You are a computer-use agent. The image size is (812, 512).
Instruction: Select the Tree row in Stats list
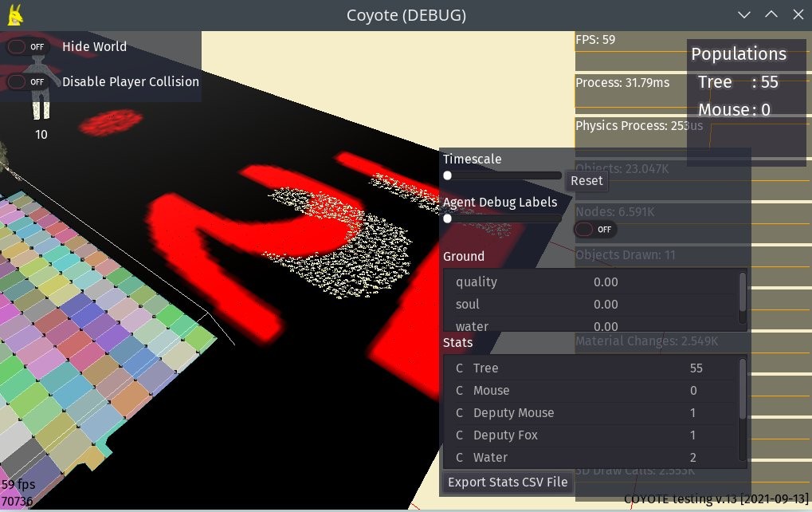pos(592,368)
